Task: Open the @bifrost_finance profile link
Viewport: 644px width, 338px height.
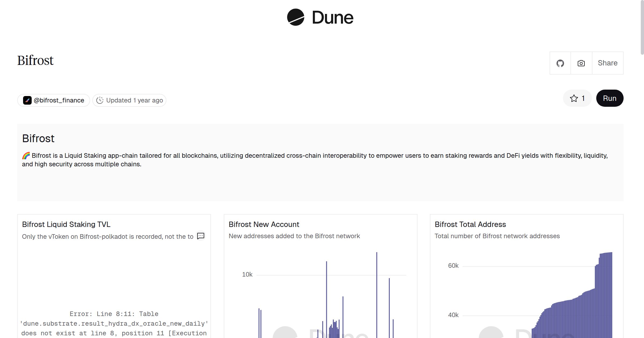Action: (x=59, y=100)
